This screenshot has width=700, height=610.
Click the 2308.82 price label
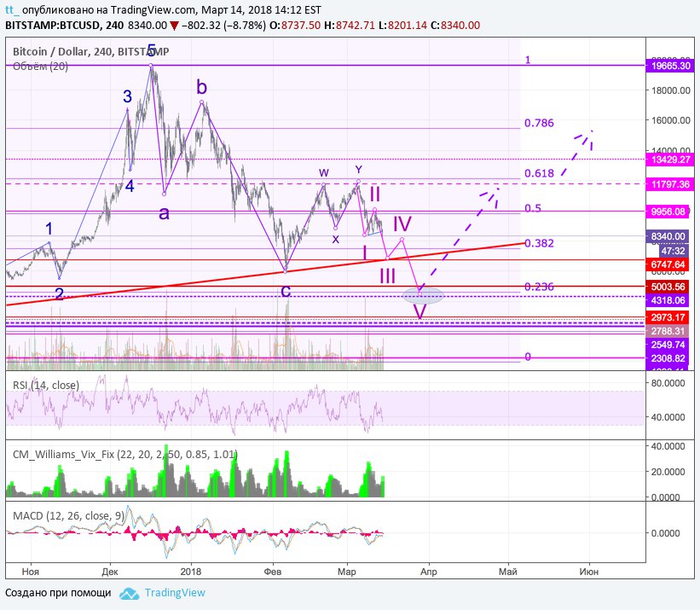point(668,358)
